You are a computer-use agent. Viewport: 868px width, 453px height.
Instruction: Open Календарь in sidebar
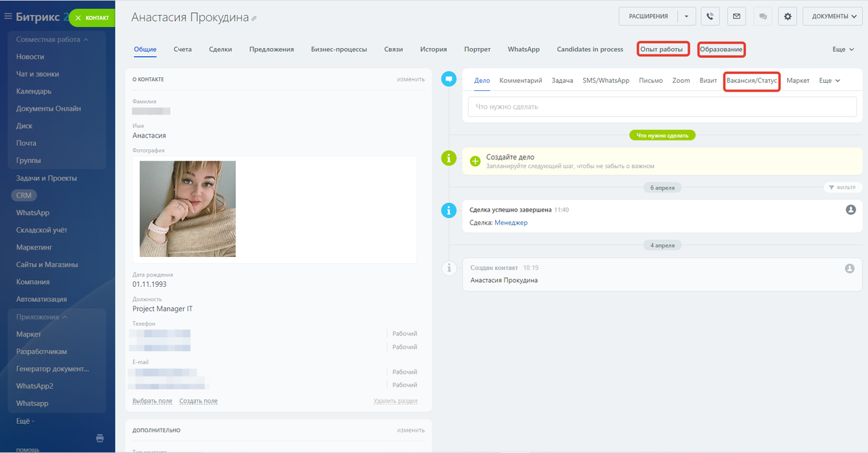(x=34, y=92)
